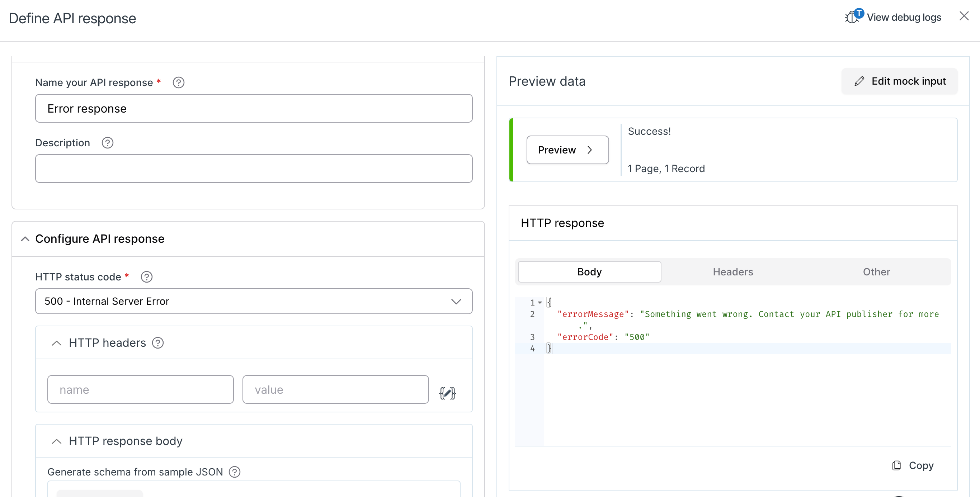The image size is (980, 497).
Task: Click the Copy button text
Action: coord(921,465)
